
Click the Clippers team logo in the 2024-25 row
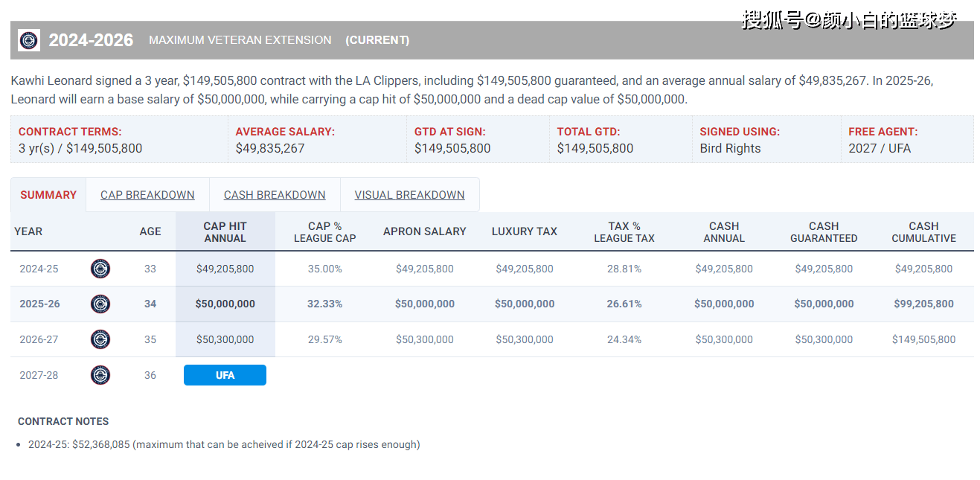[100, 269]
